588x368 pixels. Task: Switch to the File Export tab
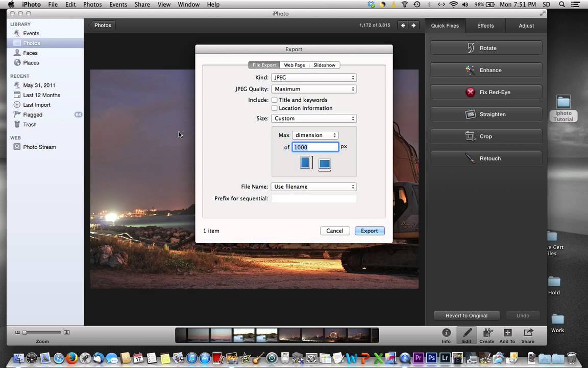264,65
